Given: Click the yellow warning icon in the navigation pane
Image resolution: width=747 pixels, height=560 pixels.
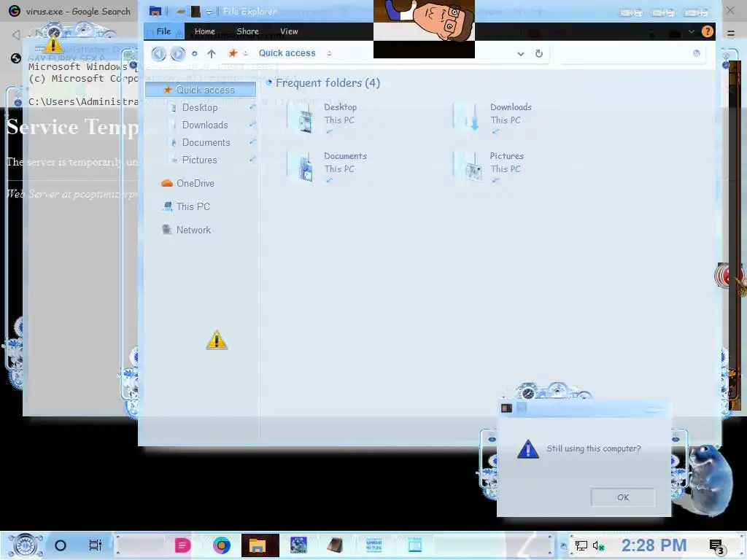Looking at the screenshot, I should click(217, 340).
